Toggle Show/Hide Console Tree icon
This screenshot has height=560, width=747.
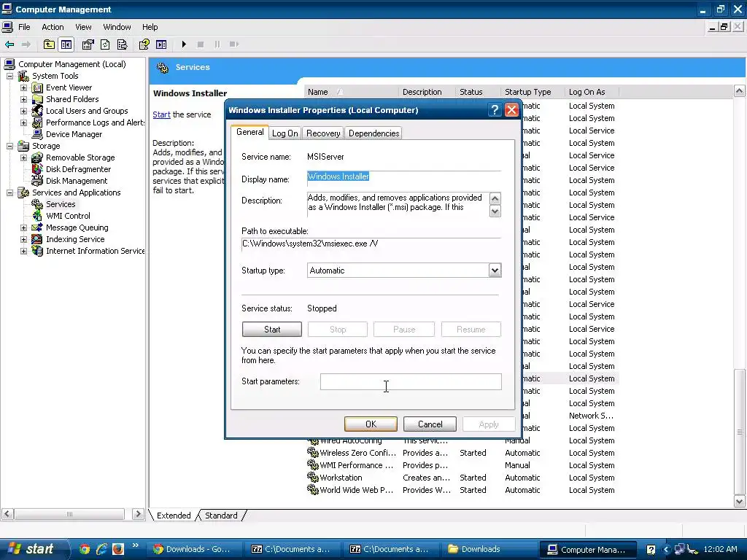pos(66,44)
